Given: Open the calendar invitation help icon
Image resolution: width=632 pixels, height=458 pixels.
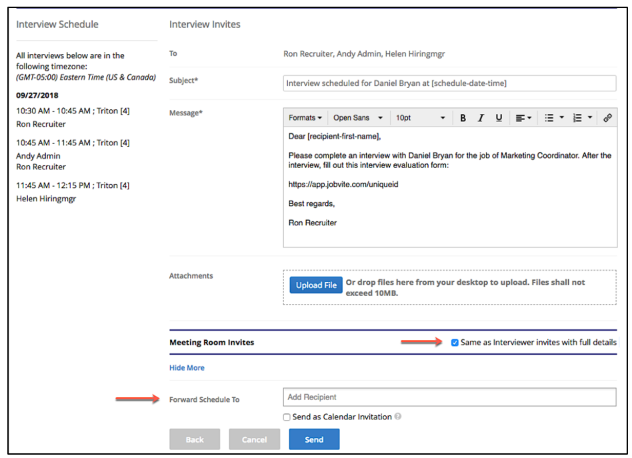Looking at the screenshot, I should click(x=398, y=416).
